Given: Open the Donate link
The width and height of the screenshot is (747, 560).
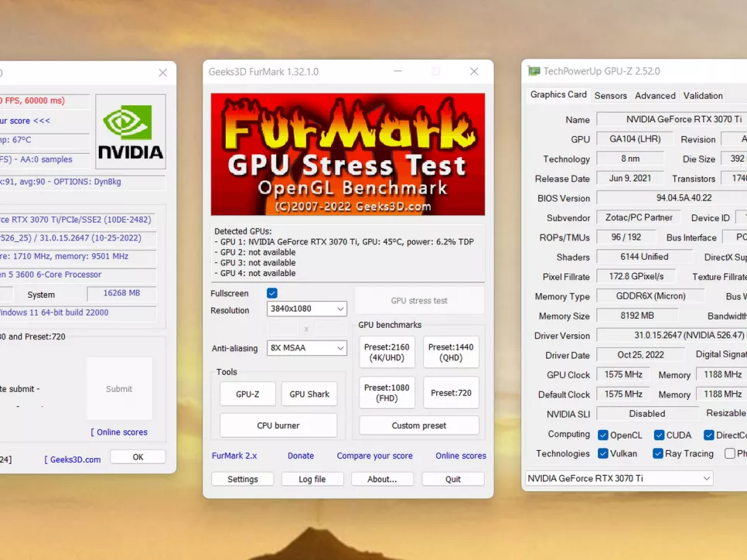Looking at the screenshot, I should pyautogui.click(x=301, y=456).
